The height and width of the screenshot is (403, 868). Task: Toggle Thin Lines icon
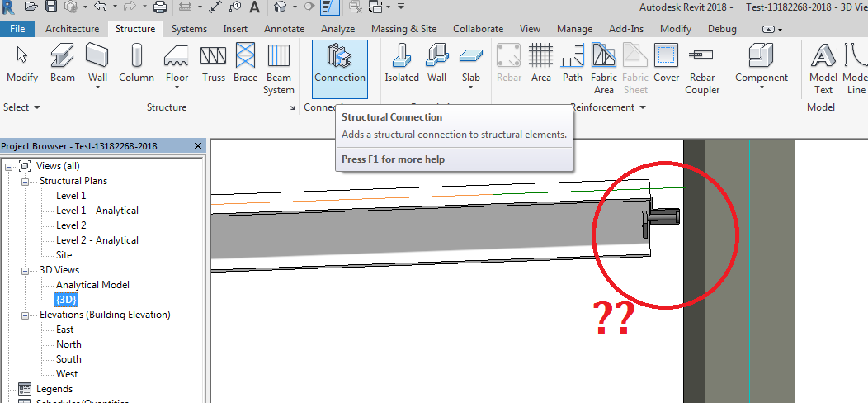tap(331, 7)
